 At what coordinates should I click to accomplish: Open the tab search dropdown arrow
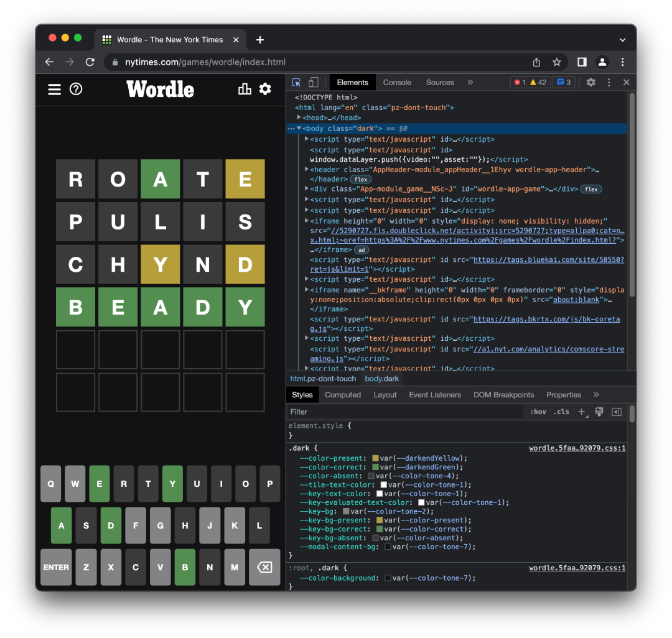[x=622, y=40]
